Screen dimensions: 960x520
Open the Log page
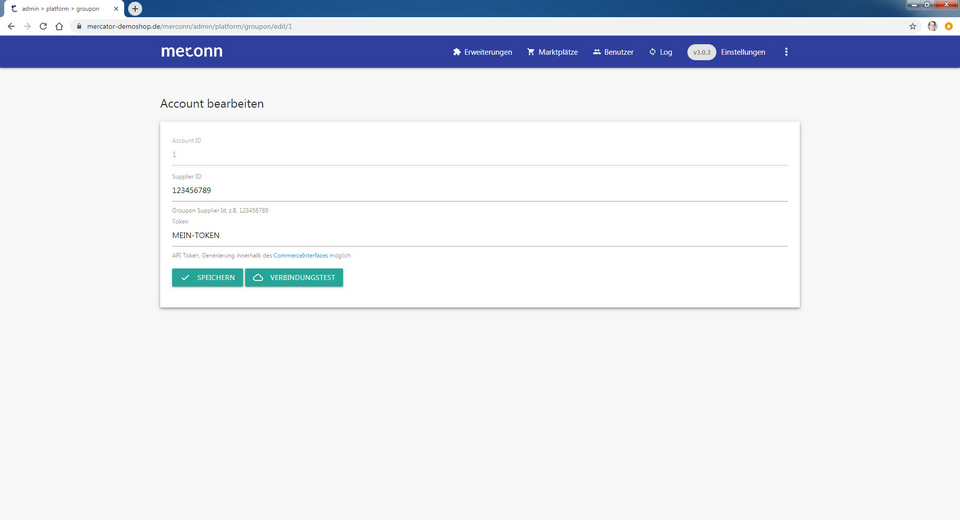click(x=661, y=52)
